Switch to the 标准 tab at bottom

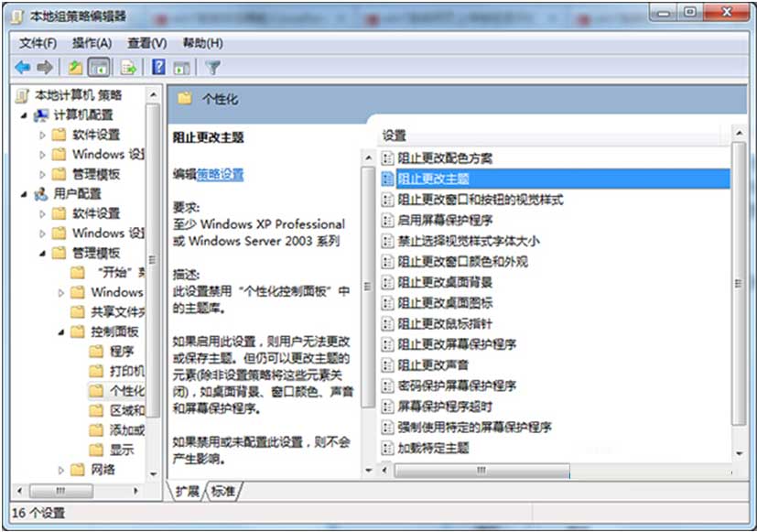click(223, 492)
